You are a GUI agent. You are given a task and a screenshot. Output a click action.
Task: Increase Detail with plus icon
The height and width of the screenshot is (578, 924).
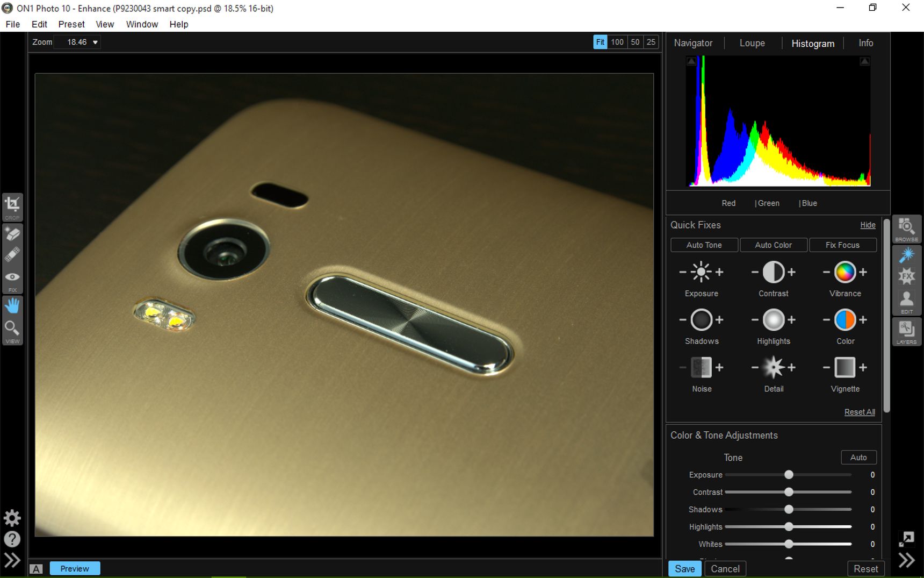pos(791,368)
